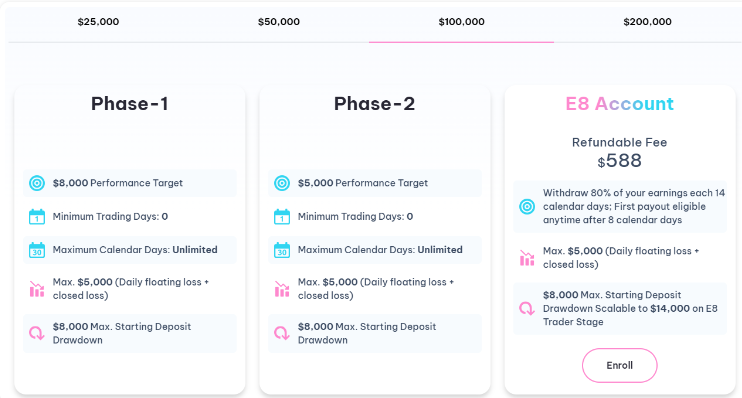This screenshot has height=398, width=742.
Task: Click Phase-1 performance target icon
Action: pyautogui.click(x=37, y=183)
